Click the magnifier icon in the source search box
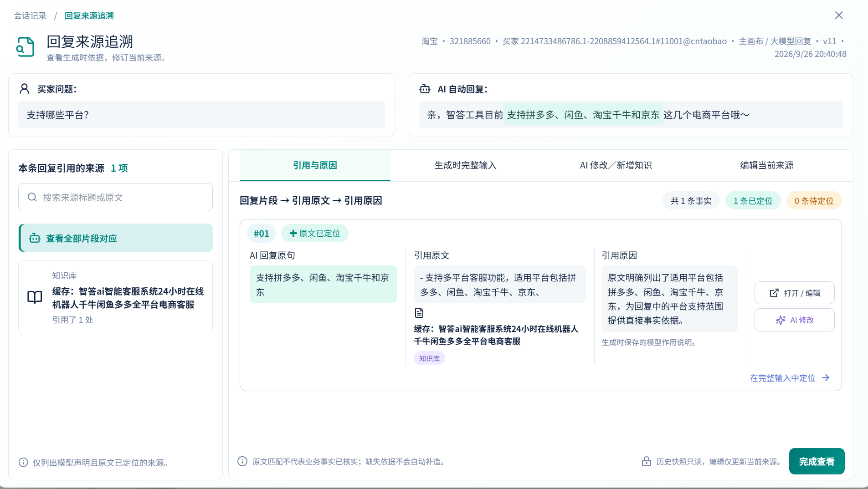 tap(32, 197)
